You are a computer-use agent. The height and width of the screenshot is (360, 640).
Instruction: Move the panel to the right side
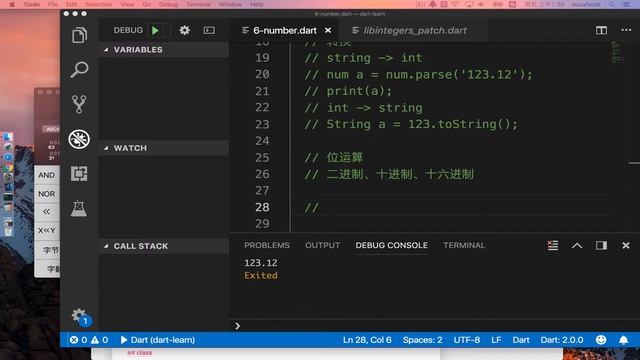click(601, 245)
